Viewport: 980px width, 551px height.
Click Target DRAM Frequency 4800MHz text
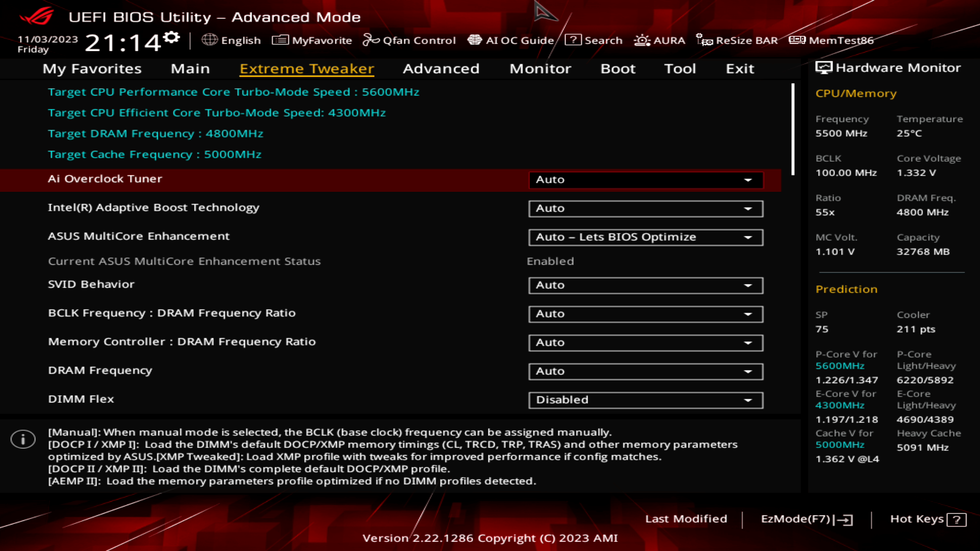tap(156, 134)
